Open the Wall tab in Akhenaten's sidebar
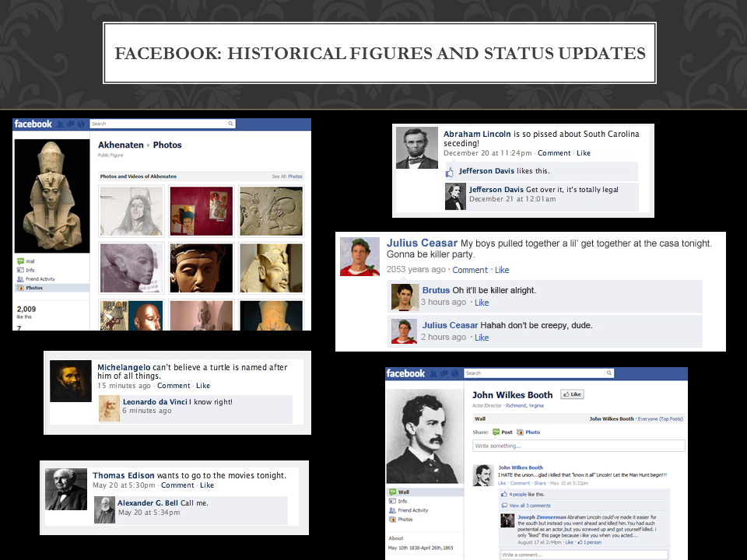This screenshot has width=747, height=560. (30, 261)
